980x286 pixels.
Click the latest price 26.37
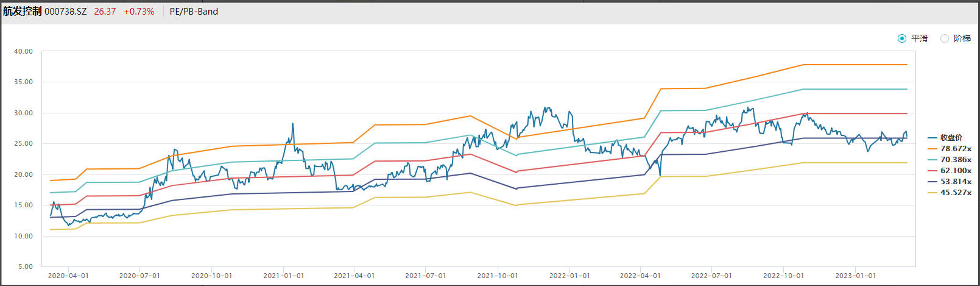tap(105, 12)
